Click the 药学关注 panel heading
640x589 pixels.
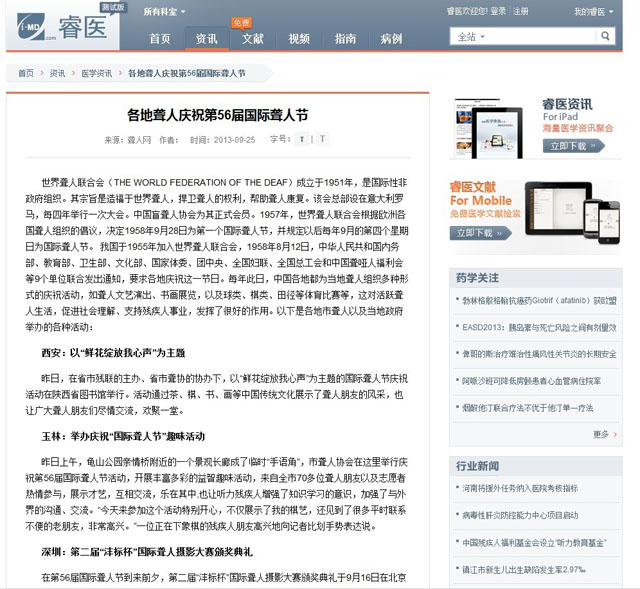(477, 278)
